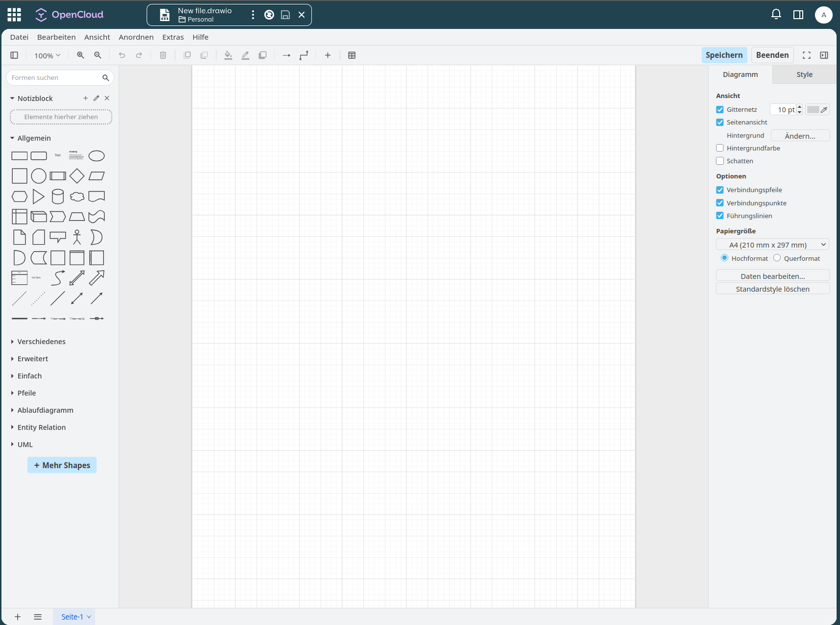Screen dimensions: 840x625
Task: Open the notifications bell
Action: coord(776,14)
